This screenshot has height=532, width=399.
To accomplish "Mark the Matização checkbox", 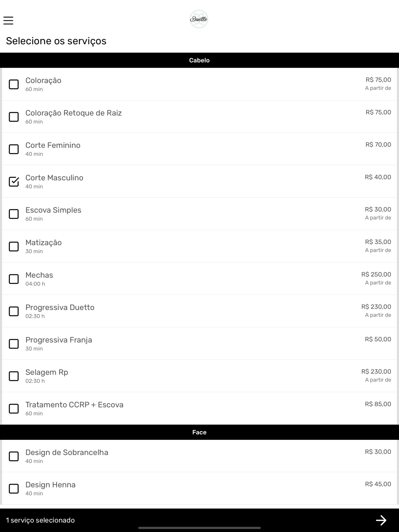I will click(x=14, y=246).
